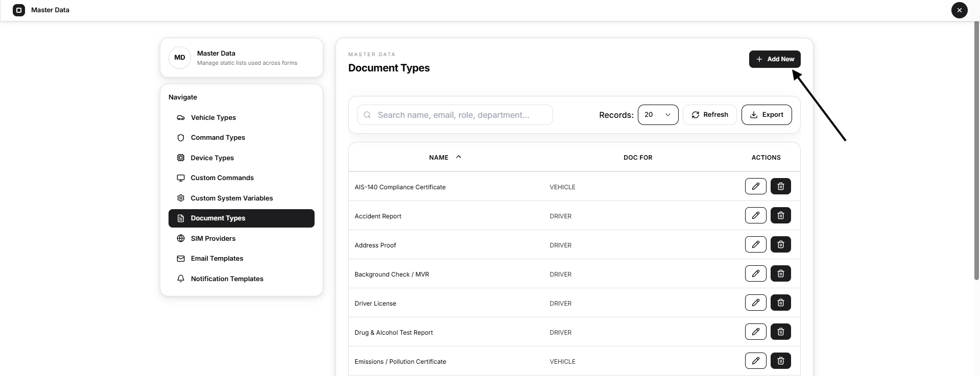Viewport: 980px width, 376px height.
Task: Select 'Emissions / Pollution Certificate' cell
Action: tap(400, 362)
